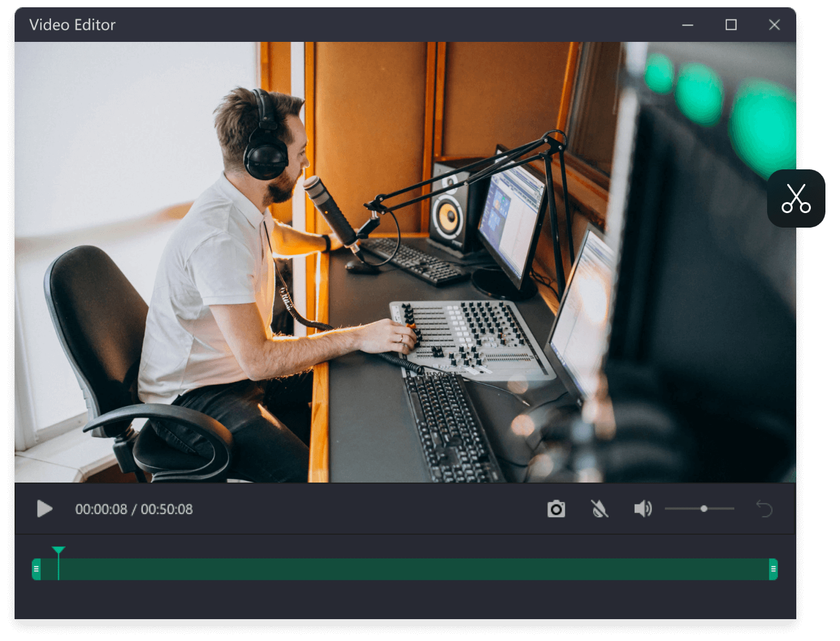
Task: Click the Video Editor title text
Action: pos(72,25)
